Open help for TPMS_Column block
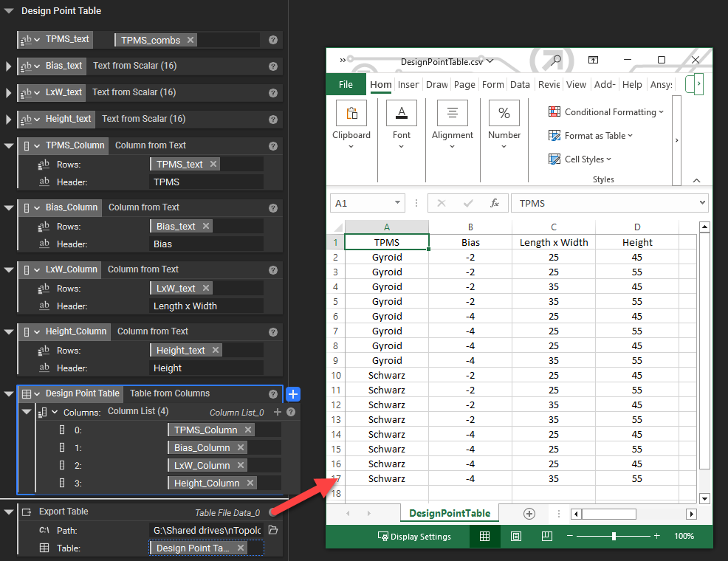This screenshot has width=728, height=561. click(273, 146)
